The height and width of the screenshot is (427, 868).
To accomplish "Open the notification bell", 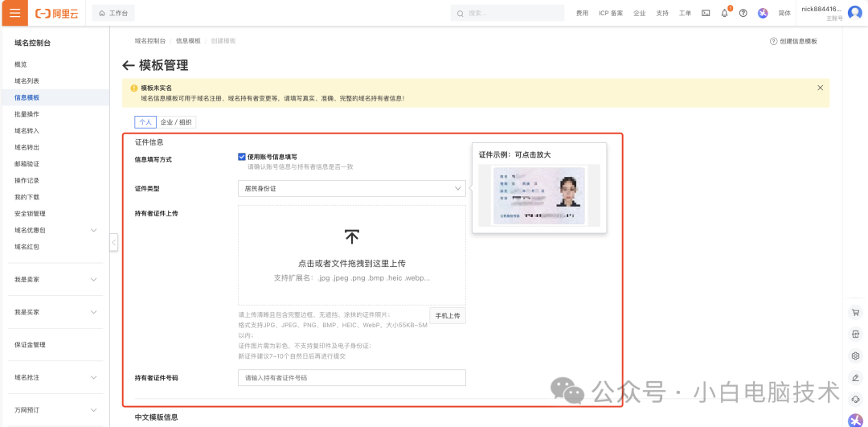I will coord(725,14).
